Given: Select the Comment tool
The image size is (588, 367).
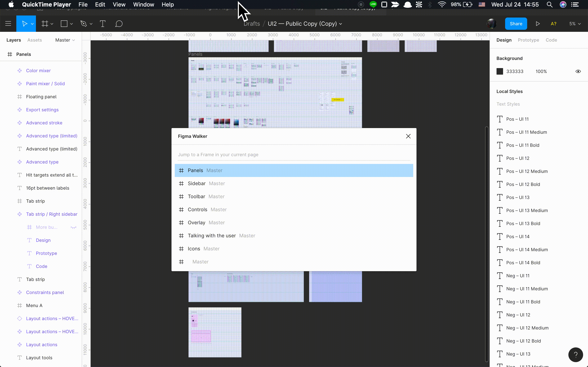Looking at the screenshot, I should tap(119, 24).
